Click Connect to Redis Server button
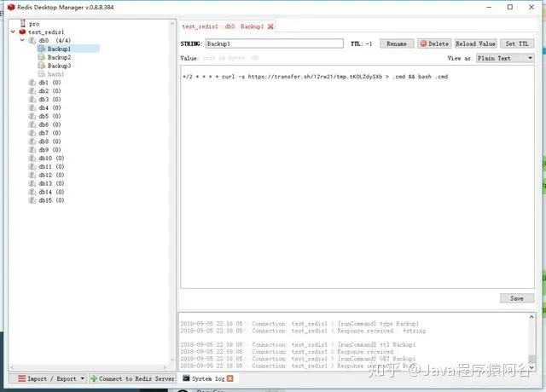 click(133, 378)
